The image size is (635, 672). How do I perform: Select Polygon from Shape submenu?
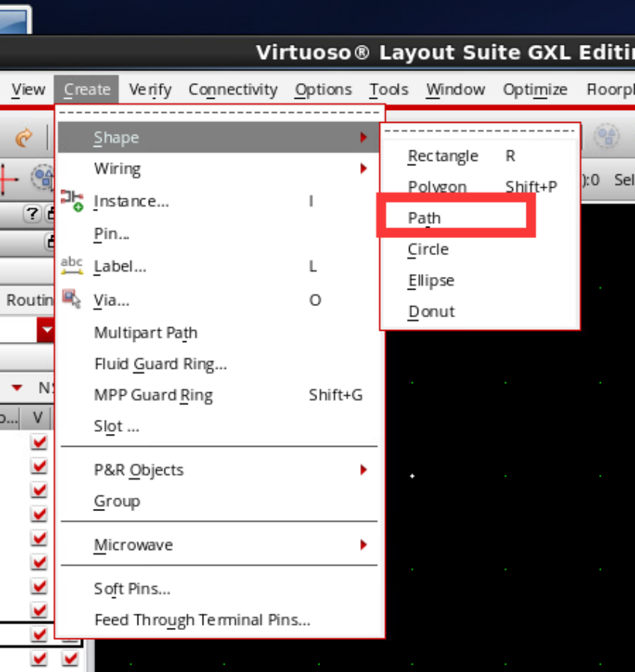click(480, 186)
